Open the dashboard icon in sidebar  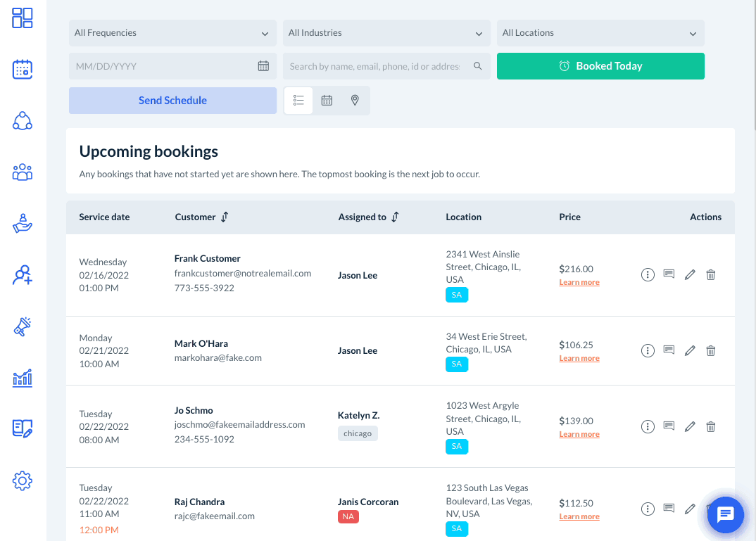(x=23, y=18)
